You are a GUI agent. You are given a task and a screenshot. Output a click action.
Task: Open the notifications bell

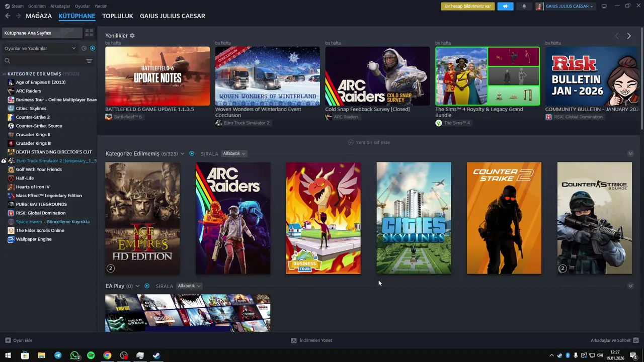[524, 6]
